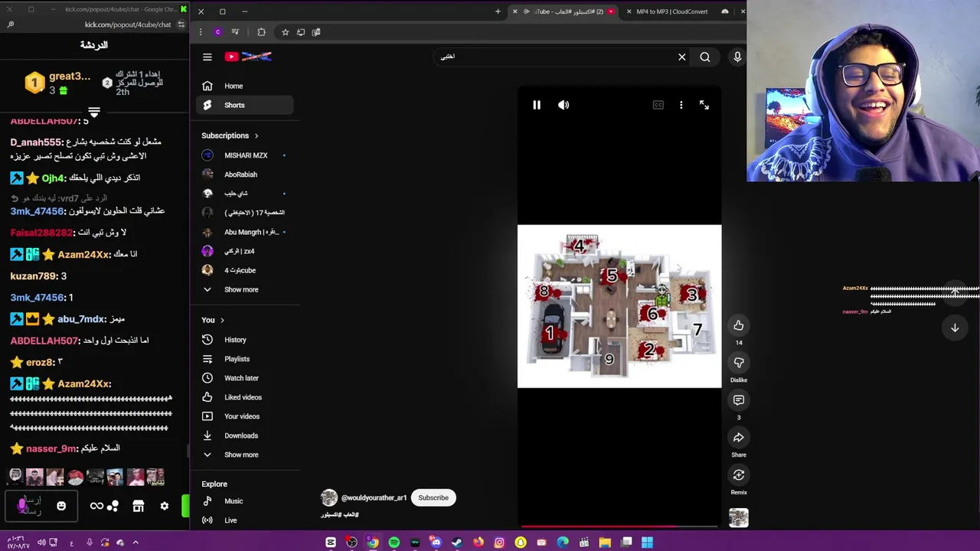Click the YouTube search magnifier button
Viewport: 980px width, 551px height.
click(x=705, y=57)
